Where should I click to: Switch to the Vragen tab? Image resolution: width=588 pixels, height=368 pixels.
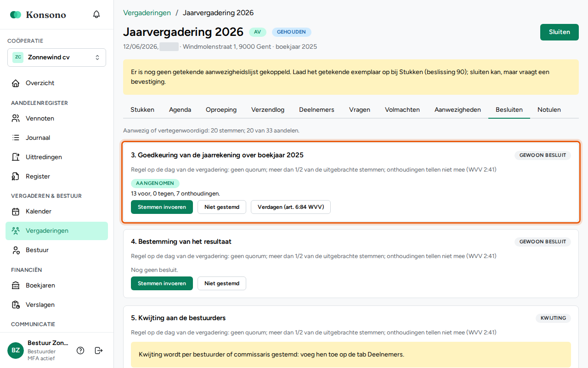[360, 110]
